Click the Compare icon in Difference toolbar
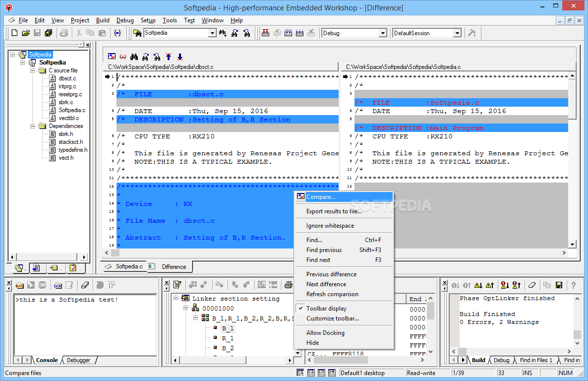 click(112, 57)
